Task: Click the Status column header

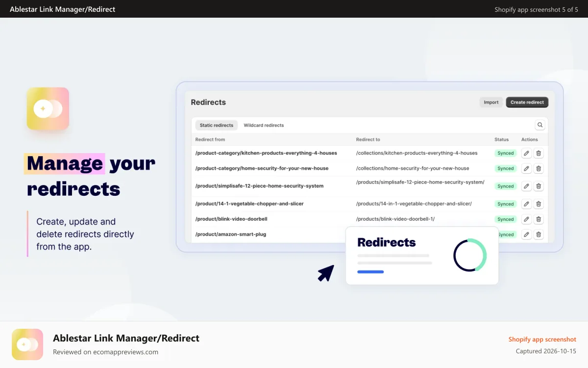Action: [x=501, y=139]
